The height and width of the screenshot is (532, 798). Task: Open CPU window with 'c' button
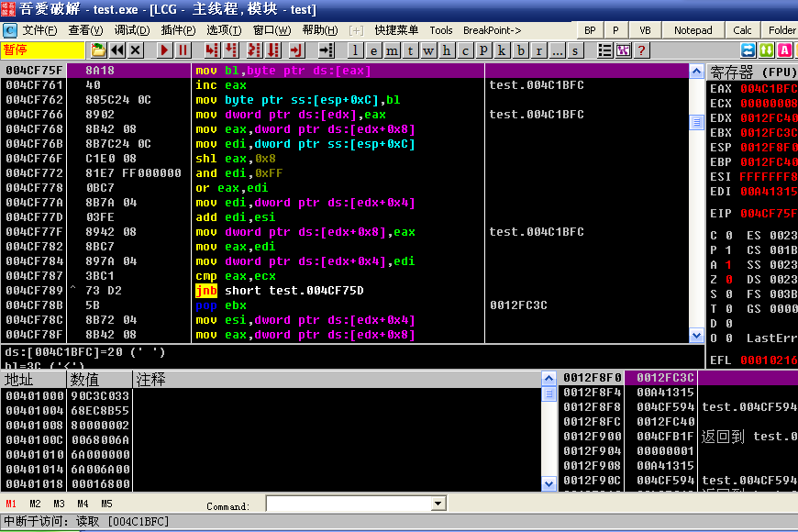pos(465,50)
